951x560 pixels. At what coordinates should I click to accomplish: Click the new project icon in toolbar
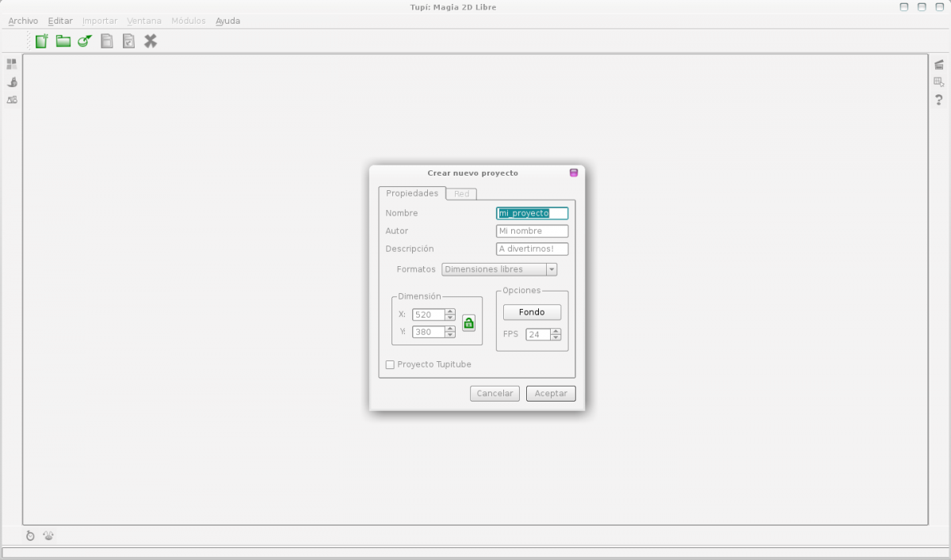41,41
